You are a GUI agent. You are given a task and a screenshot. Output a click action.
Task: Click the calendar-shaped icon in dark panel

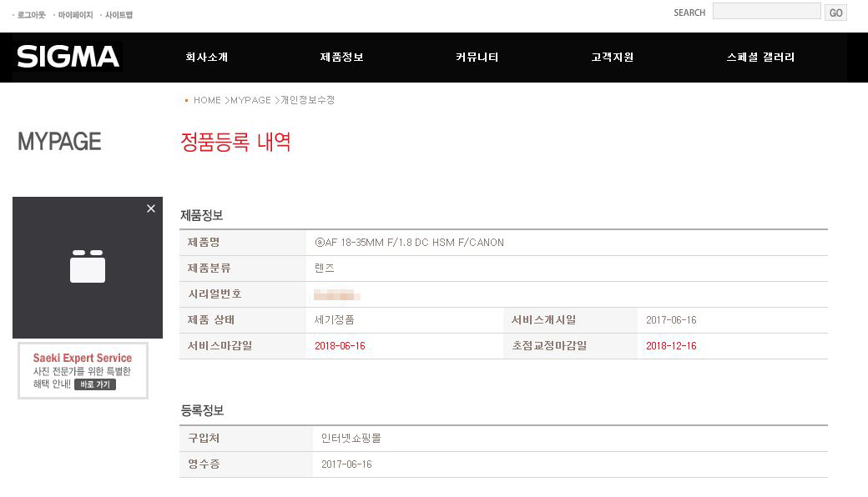(x=88, y=266)
